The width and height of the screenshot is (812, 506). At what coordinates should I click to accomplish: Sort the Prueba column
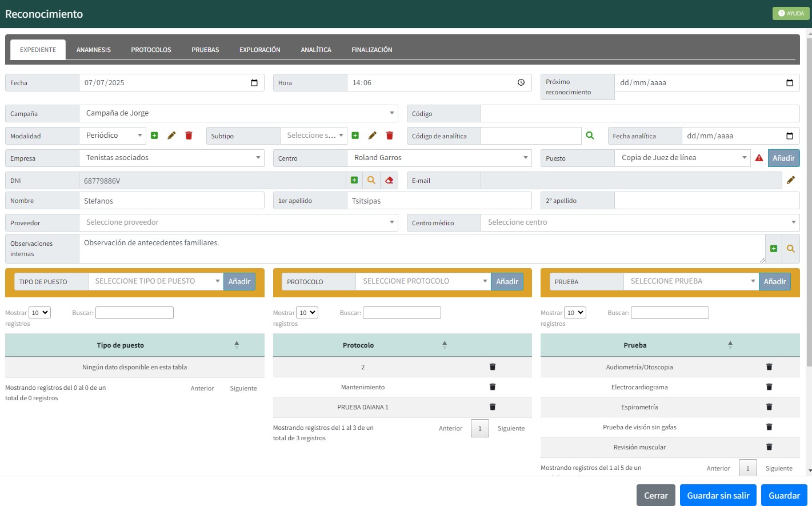pos(730,345)
